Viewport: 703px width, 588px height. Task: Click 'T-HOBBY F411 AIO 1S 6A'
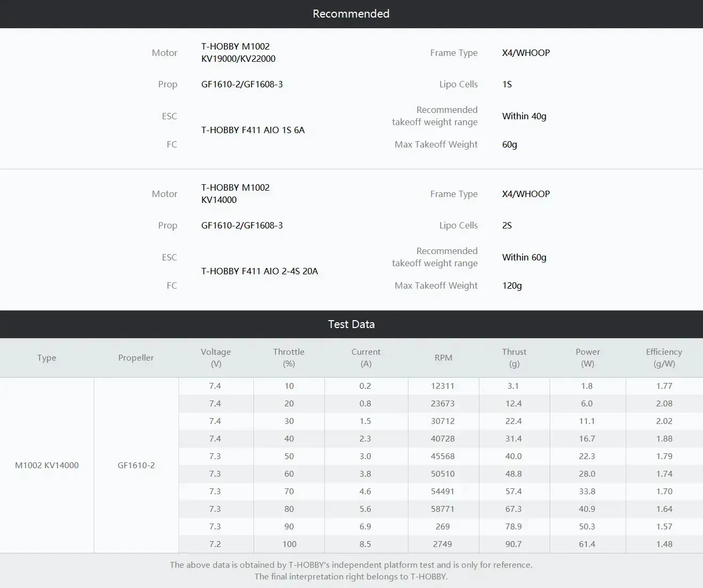point(253,130)
